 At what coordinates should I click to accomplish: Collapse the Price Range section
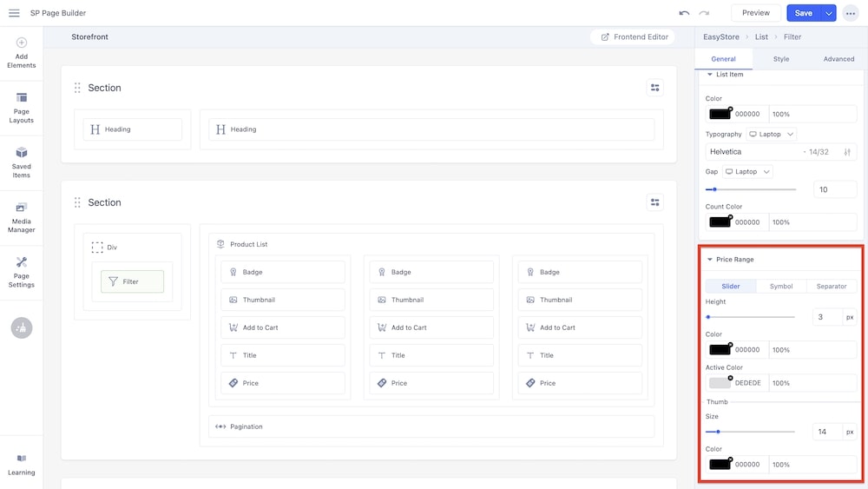pos(710,260)
